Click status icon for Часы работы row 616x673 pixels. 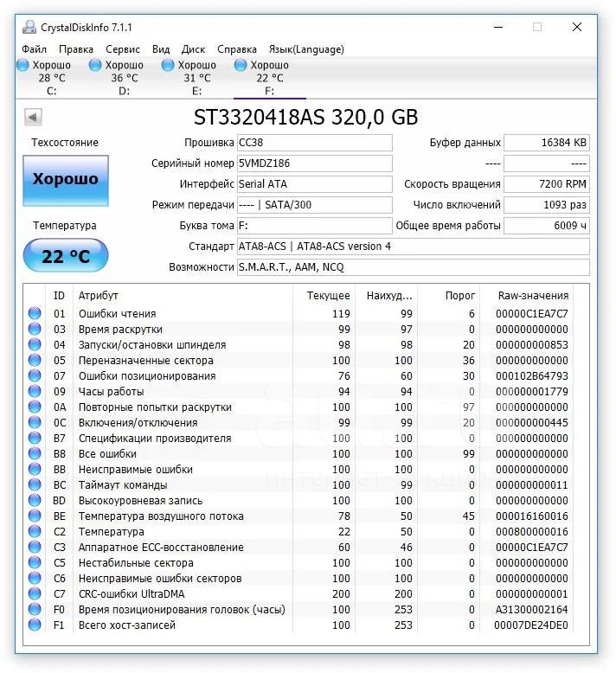(x=35, y=392)
